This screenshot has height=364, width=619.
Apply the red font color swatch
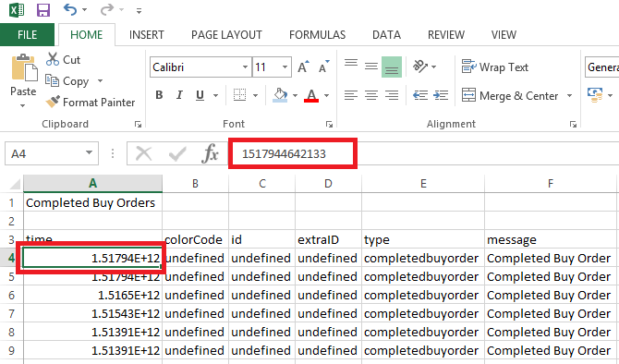[x=311, y=95]
